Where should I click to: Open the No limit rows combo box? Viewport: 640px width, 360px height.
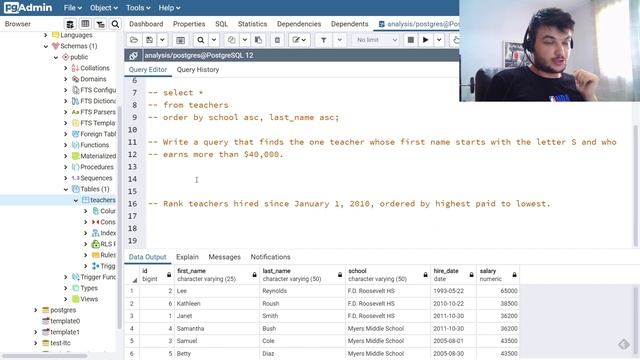coord(376,40)
